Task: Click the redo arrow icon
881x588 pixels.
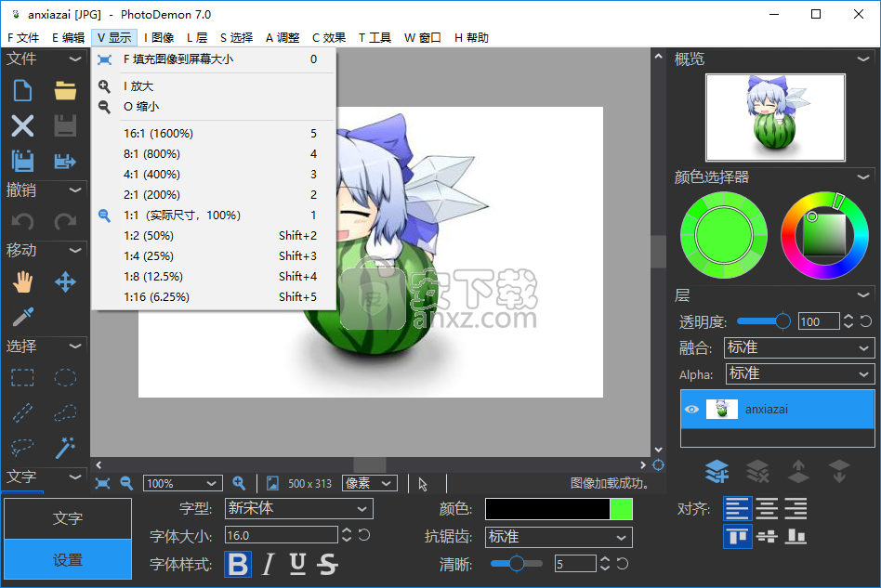Action: tap(65, 222)
